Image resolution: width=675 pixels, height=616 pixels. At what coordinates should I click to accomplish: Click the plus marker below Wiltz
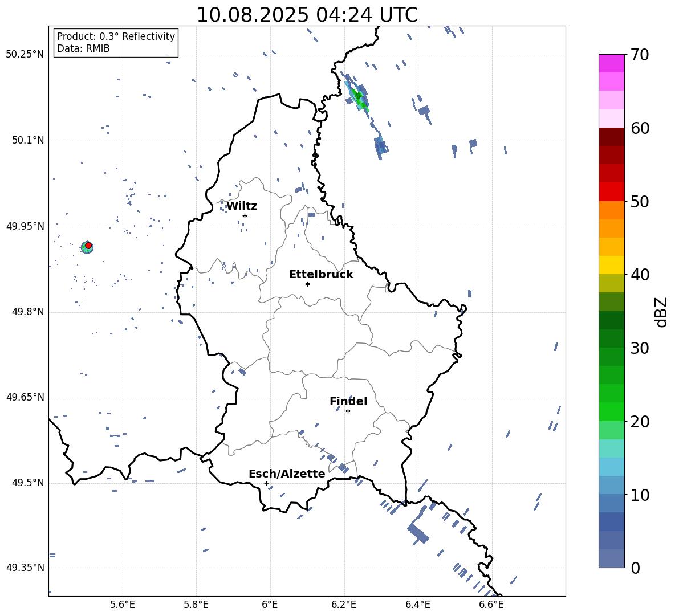click(245, 215)
